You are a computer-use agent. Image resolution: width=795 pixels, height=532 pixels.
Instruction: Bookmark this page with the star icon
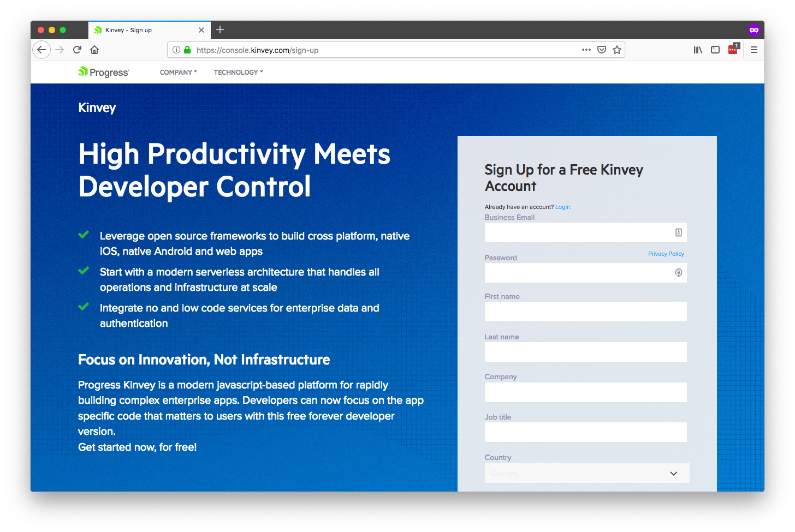point(617,50)
